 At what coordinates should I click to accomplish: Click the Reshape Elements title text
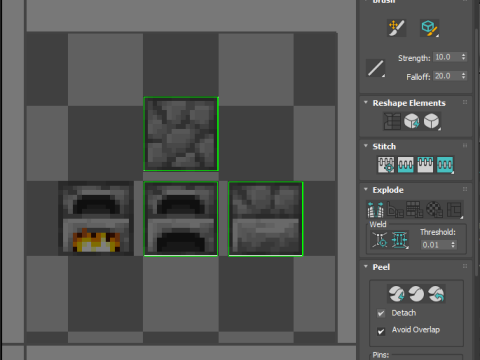[x=409, y=103]
